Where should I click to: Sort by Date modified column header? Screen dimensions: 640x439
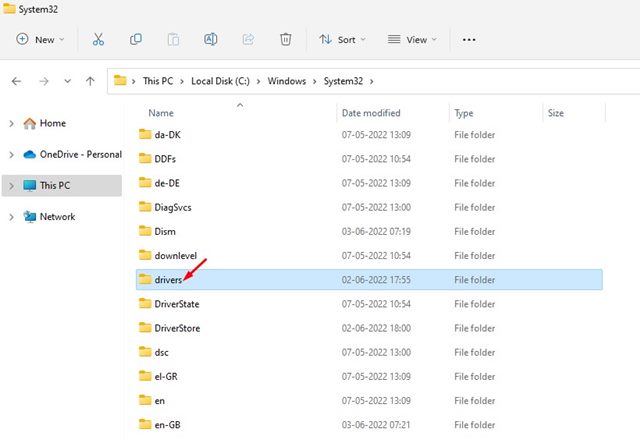click(371, 113)
